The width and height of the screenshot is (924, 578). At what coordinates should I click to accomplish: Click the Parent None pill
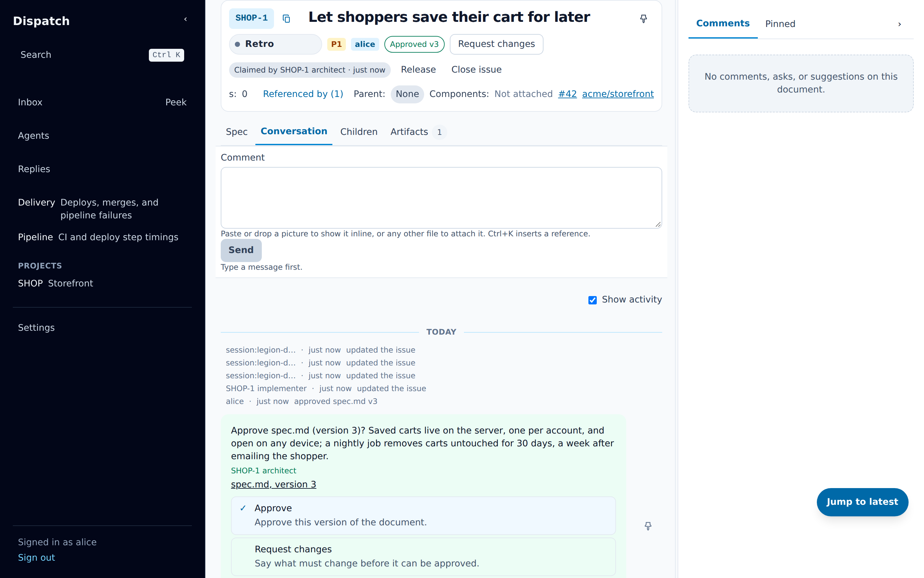pos(407,94)
